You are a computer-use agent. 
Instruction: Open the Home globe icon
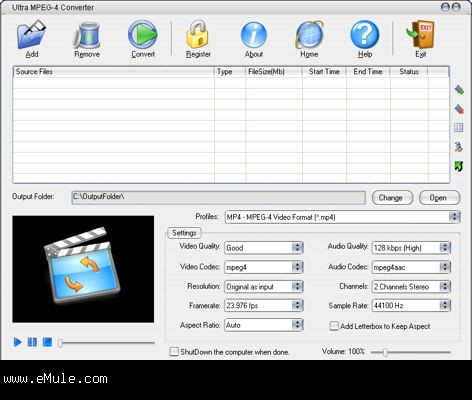point(309,35)
